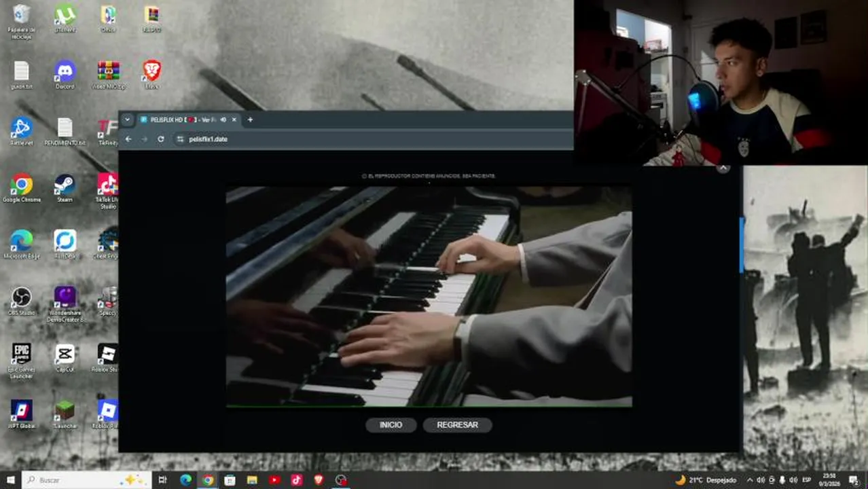868x489 pixels.
Task: Open the guion.txt file on desktop
Action: pos(22,75)
